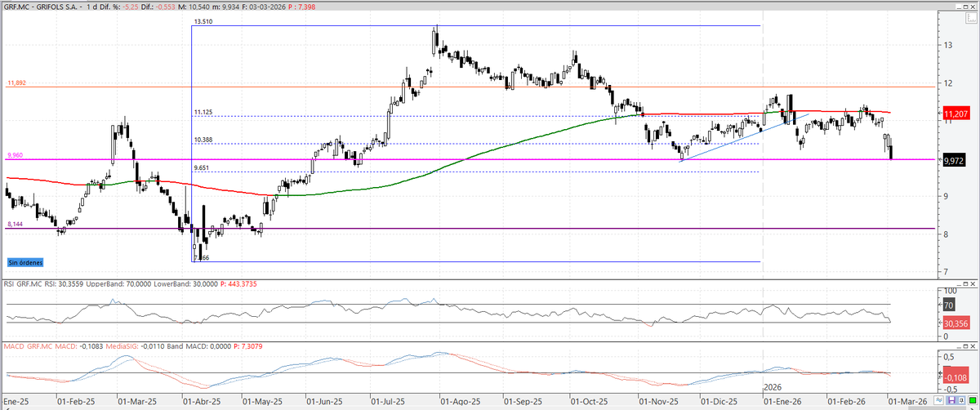Select the orange 11,892 level label
Image resolution: width=980 pixels, height=410 pixels.
(x=16, y=83)
